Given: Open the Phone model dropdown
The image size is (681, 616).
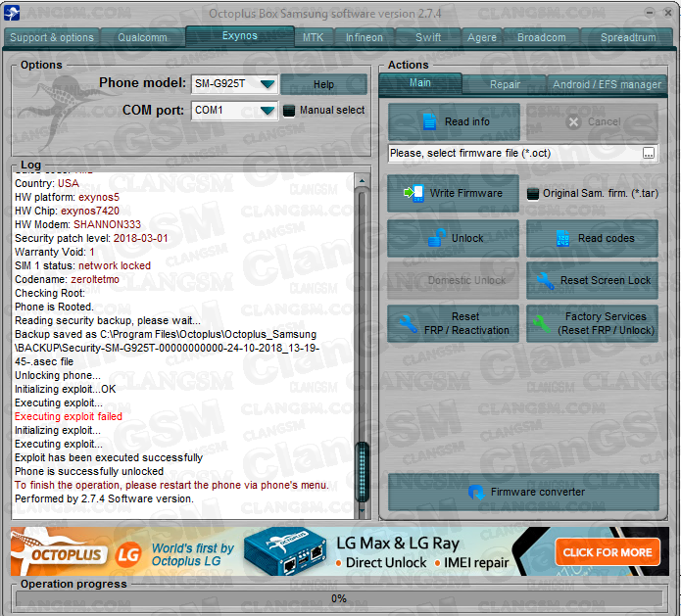Looking at the screenshot, I should tap(268, 83).
